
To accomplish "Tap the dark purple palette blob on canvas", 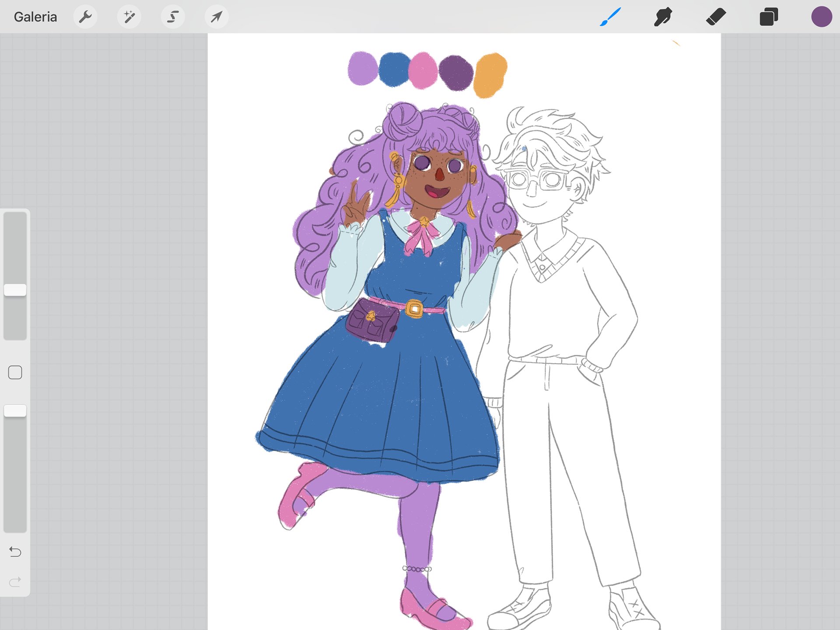I will (x=456, y=73).
